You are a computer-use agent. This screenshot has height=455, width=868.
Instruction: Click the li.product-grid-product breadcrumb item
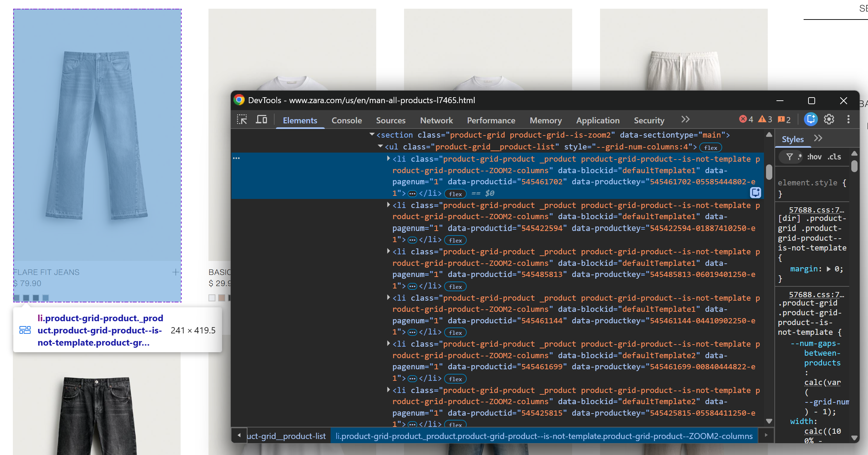point(544,436)
